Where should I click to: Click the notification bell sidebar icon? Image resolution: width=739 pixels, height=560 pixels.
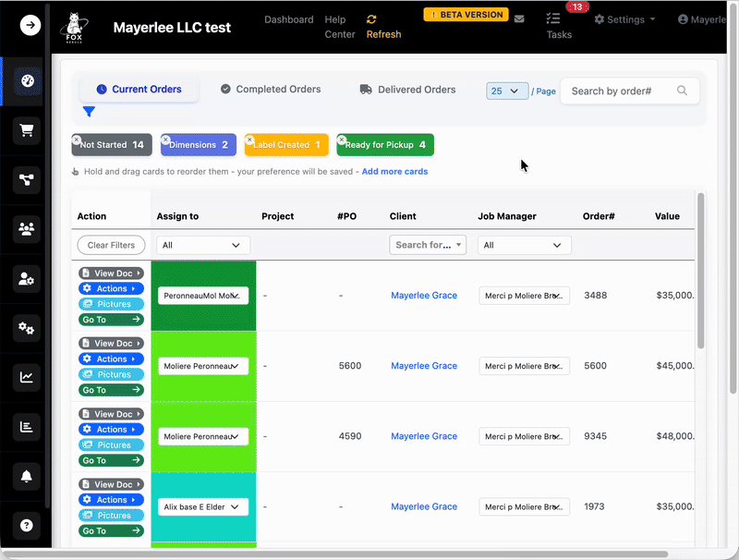tap(27, 476)
